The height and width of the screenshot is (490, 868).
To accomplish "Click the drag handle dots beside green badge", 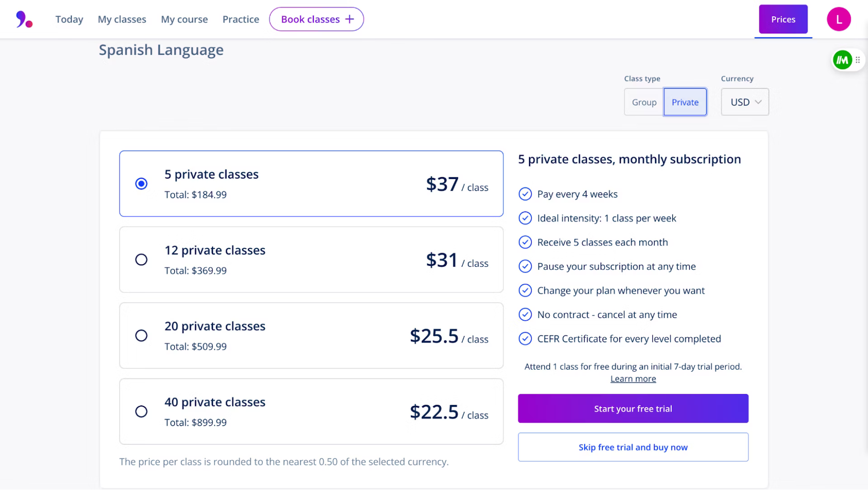I will coord(858,60).
